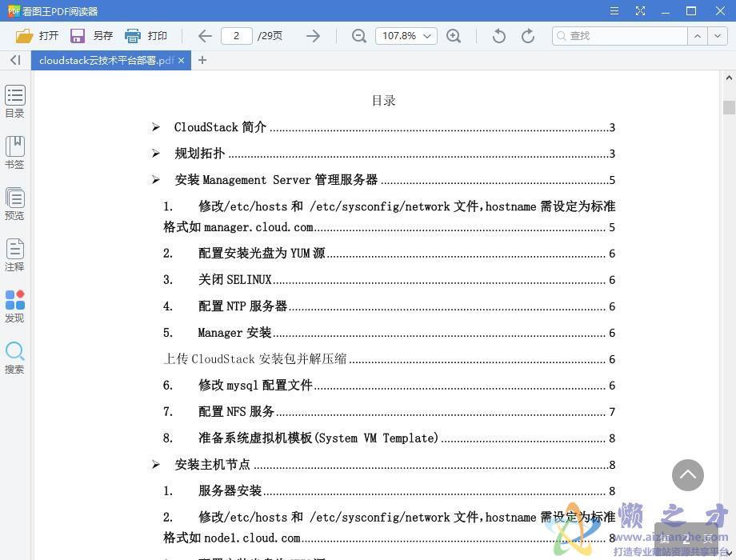The width and height of the screenshot is (736, 560).
Task: Find the next search match
Action: coord(718,36)
